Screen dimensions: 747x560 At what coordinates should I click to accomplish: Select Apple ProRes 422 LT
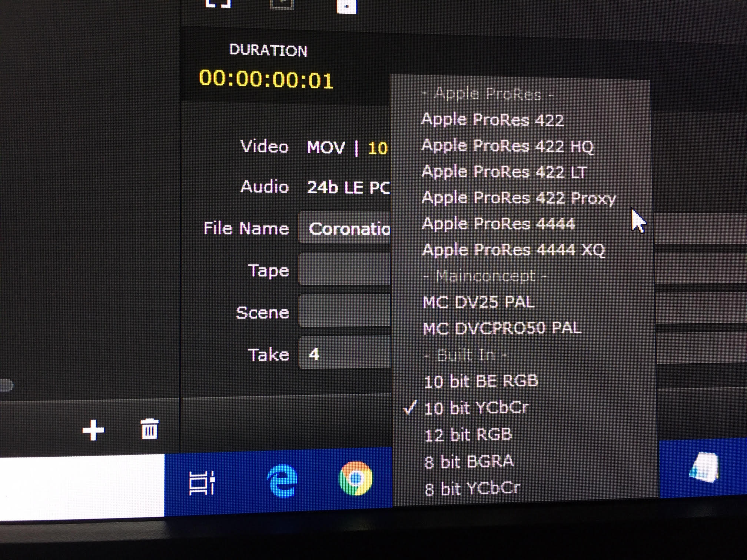pyautogui.click(x=505, y=172)
